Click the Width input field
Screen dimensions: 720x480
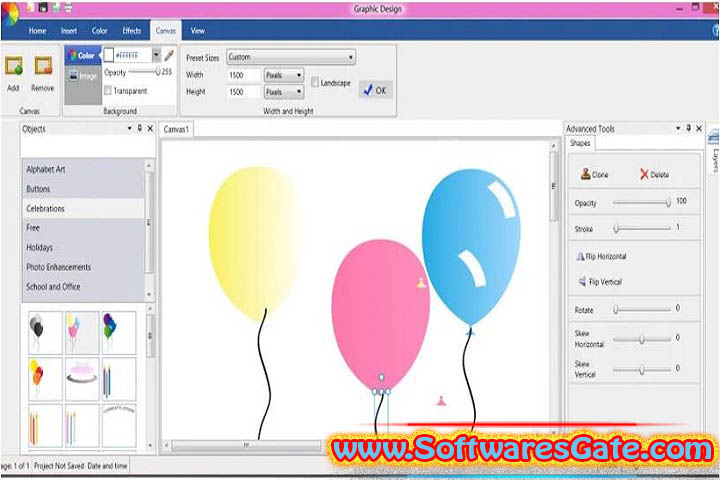coord(244,75)
